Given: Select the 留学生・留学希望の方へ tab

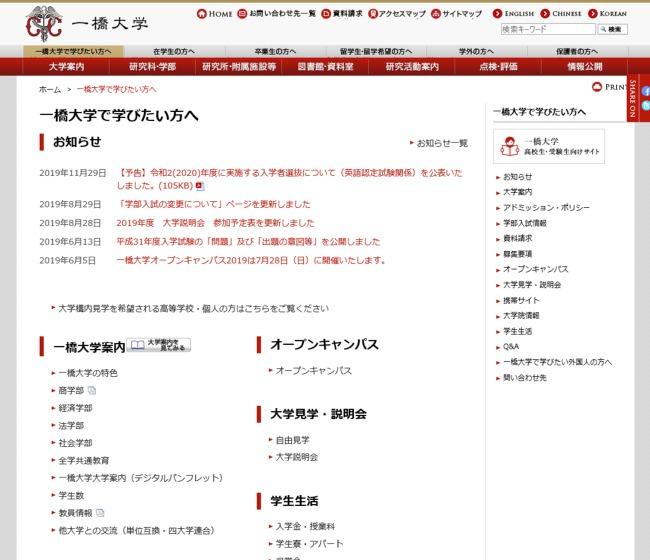Looking at the screenshot, I should pyautogui.click(x=376, y=51).
